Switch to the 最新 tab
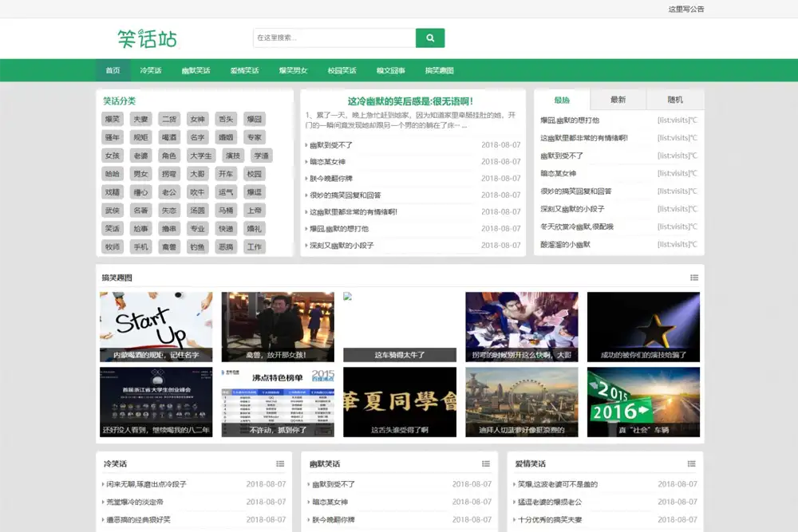This screenshot has width=798, height=532. click(618, 99)
